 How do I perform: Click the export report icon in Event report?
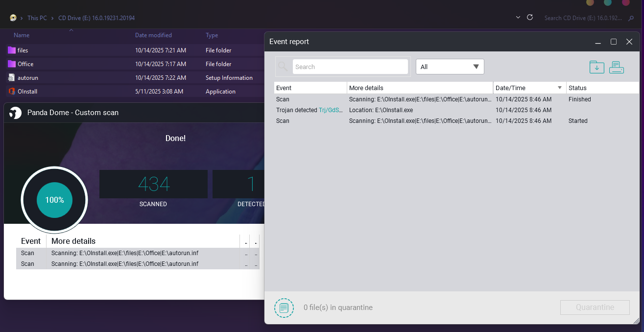(x=596, y=67)
